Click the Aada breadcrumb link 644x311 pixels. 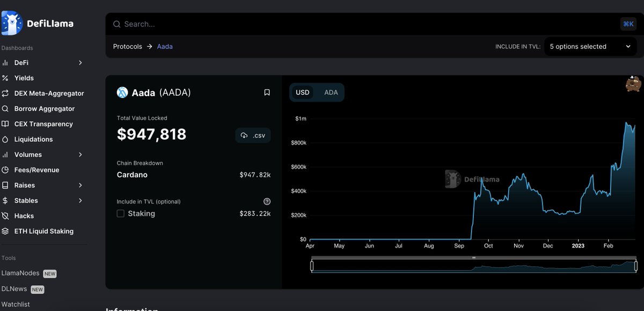pos(165,47)
